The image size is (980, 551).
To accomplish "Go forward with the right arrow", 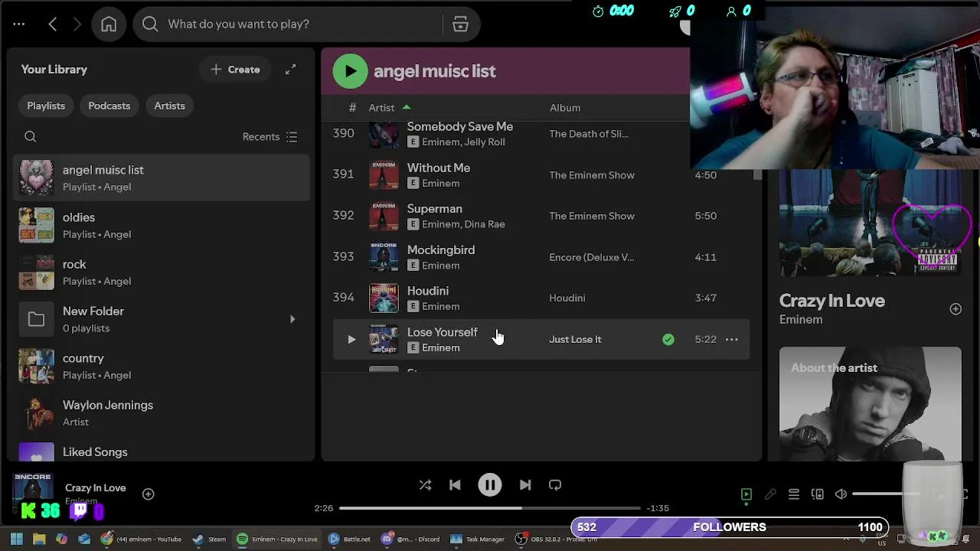I will [x=77, y=24].
